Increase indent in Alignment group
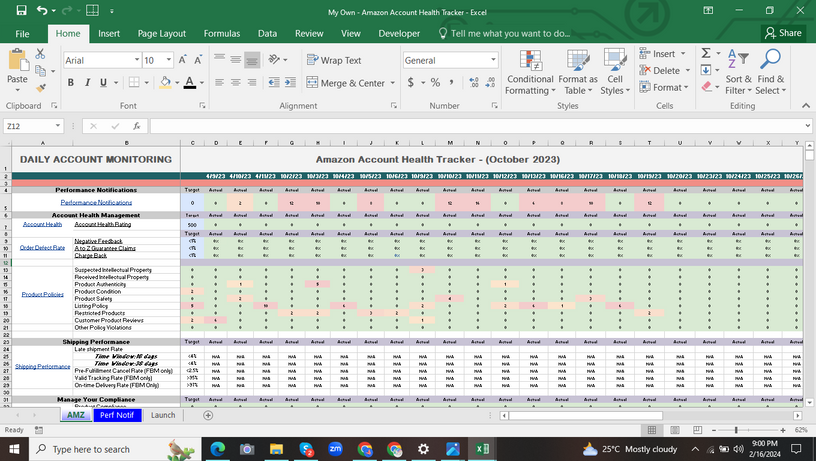 coord(290,83)
